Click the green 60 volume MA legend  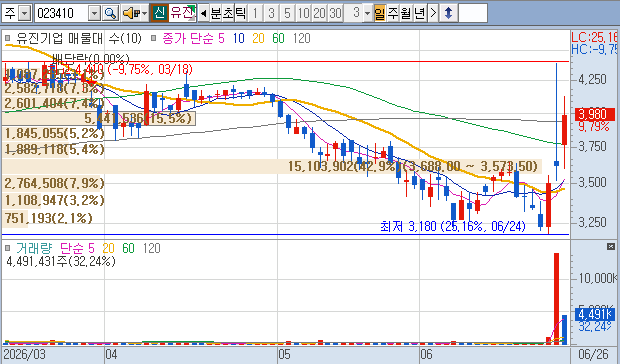pyautogui.click(x=129, y=248)
